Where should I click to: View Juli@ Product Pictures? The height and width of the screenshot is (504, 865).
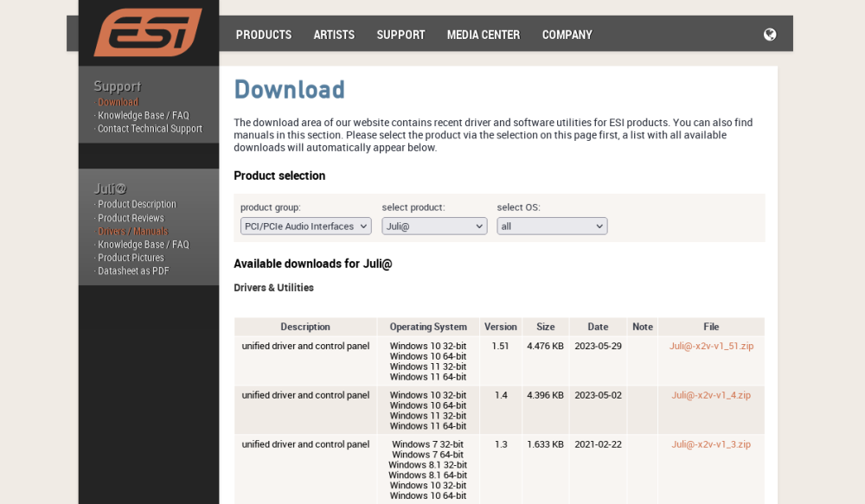click(x=131, y=258)
